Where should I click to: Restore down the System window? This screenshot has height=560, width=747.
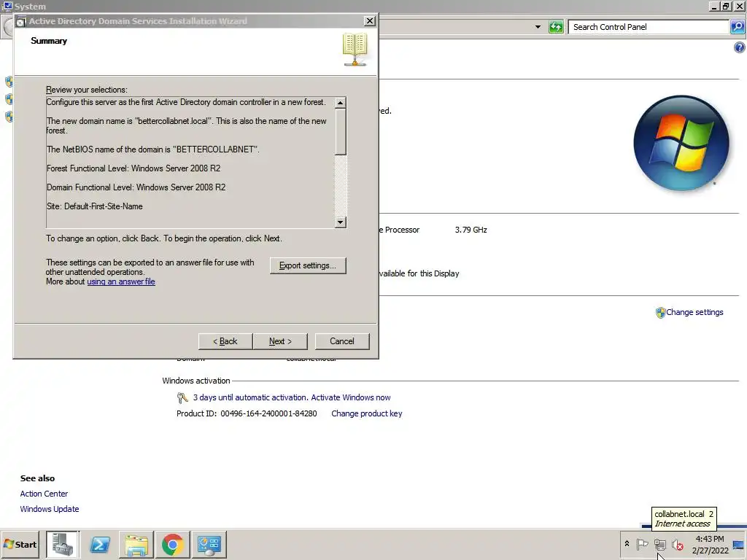(726, 6)
